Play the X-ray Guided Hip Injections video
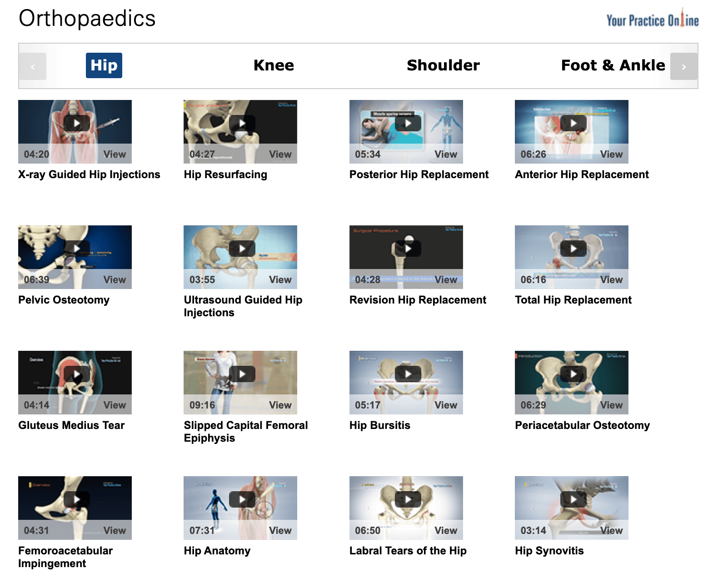Image resolution: width=718 pixels, height=588 pixels. [77, 123]
